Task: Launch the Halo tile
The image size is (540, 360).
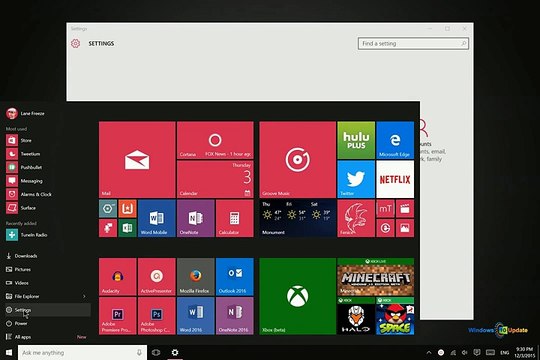Action: point(356,316)
